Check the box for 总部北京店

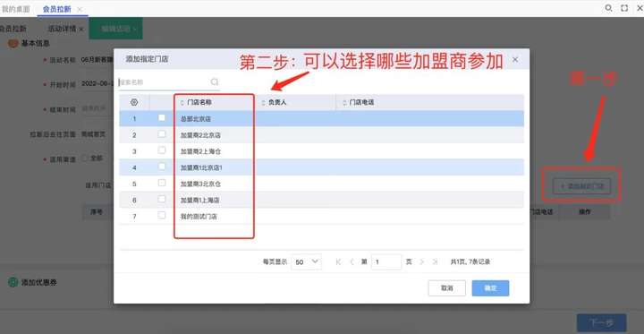[162, 117]
